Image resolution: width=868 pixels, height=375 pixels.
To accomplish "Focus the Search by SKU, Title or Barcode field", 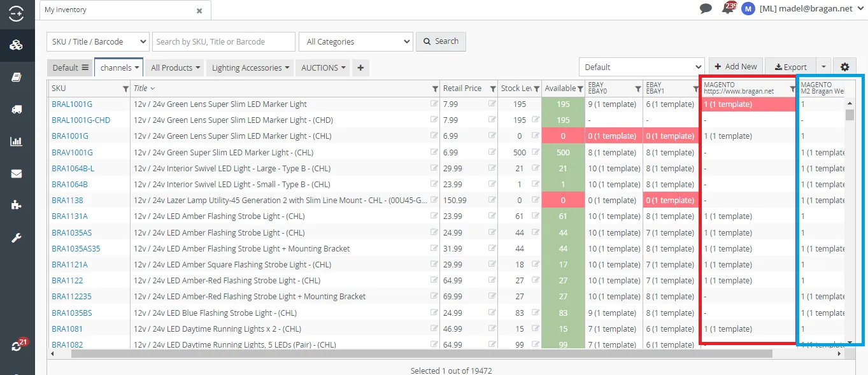I will pyautogui.click(x=224, y=41).
